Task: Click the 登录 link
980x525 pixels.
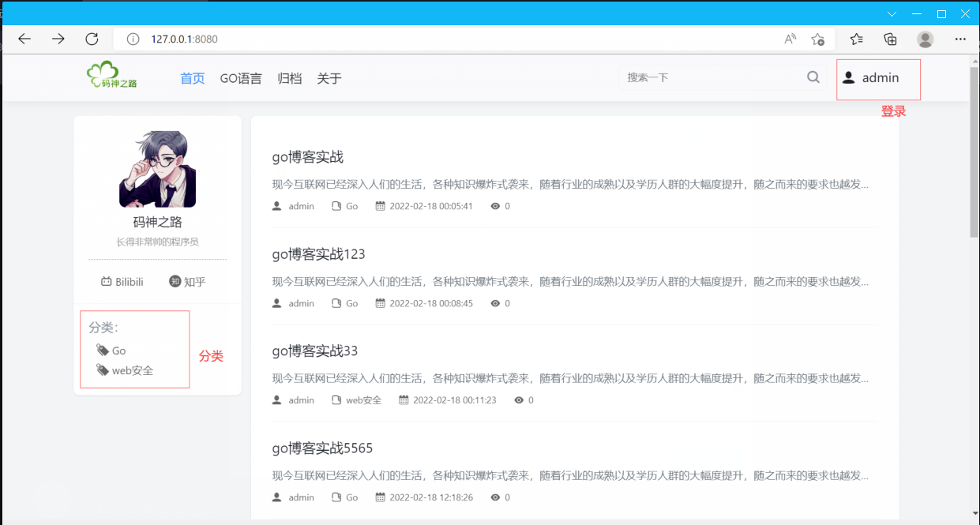Action: pyautogui.click(x=893, y=111)
